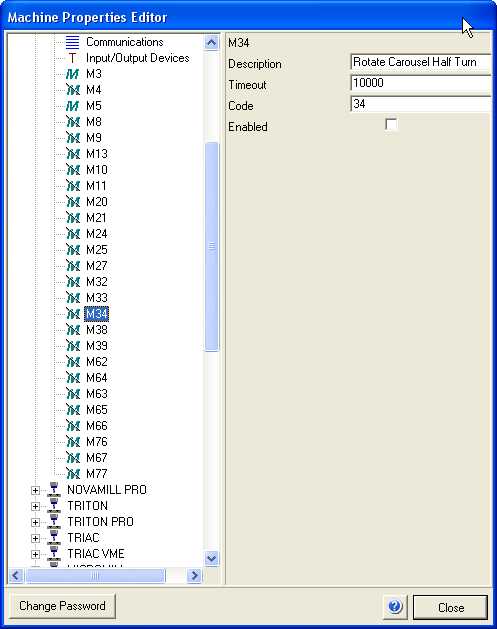Viewport: 497px width, 629px height.
Task: Click the M38 code icon
Action: [x=73, y=330]
